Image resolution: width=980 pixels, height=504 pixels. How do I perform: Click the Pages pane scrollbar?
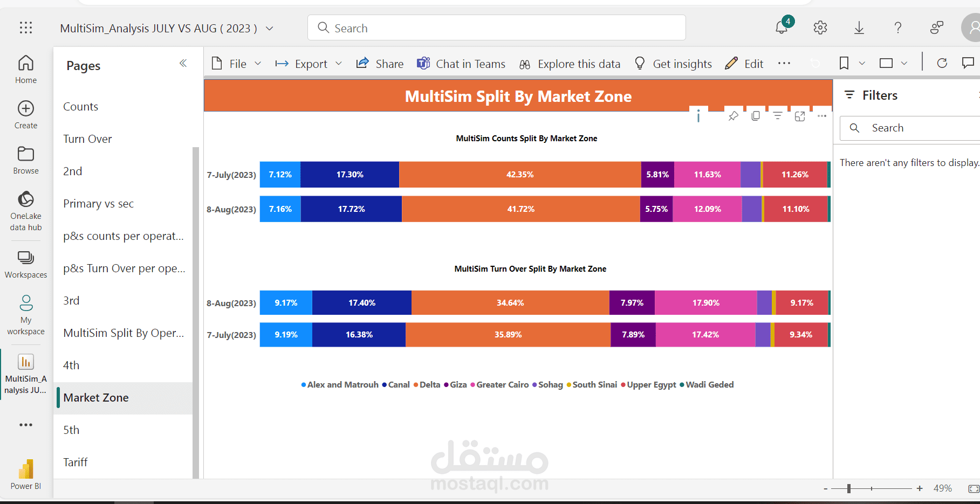[196, 313]
